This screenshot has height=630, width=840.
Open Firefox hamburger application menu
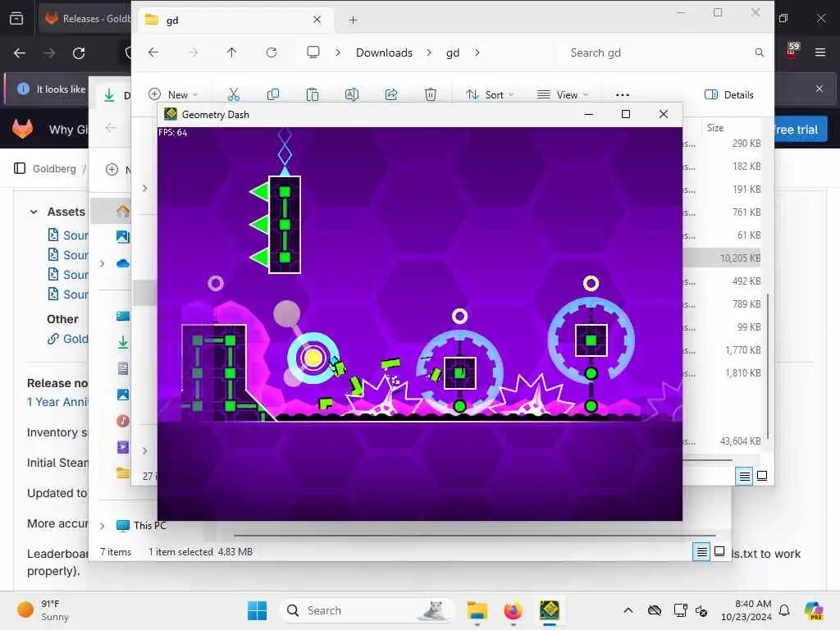tap(819, 52)
